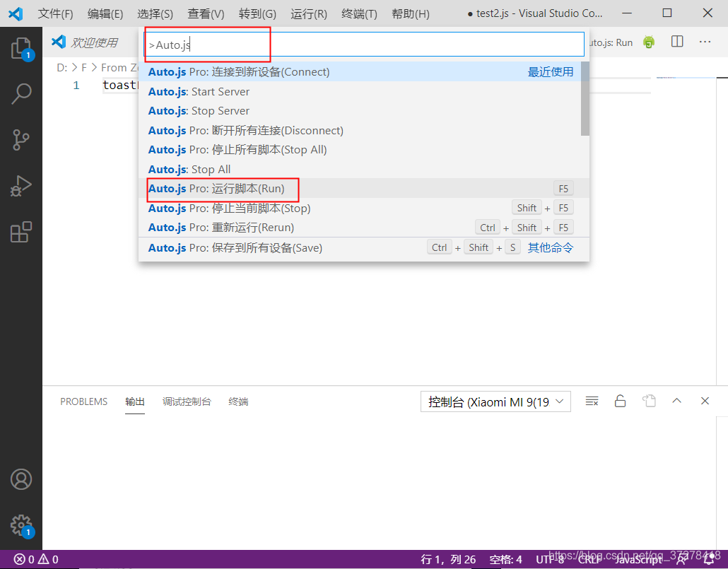Click the feedback icon in status bar
Viewport: 728px width, 569px height.
[681, 560]
